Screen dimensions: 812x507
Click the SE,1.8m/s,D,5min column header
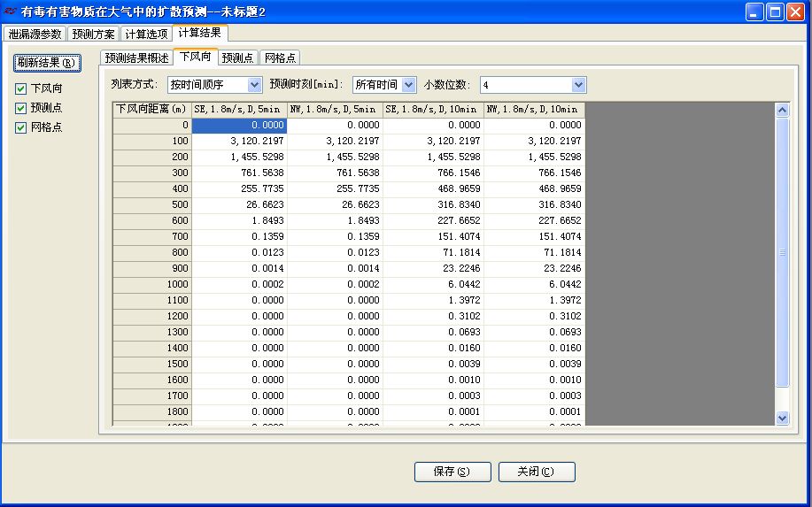point(239,110)
